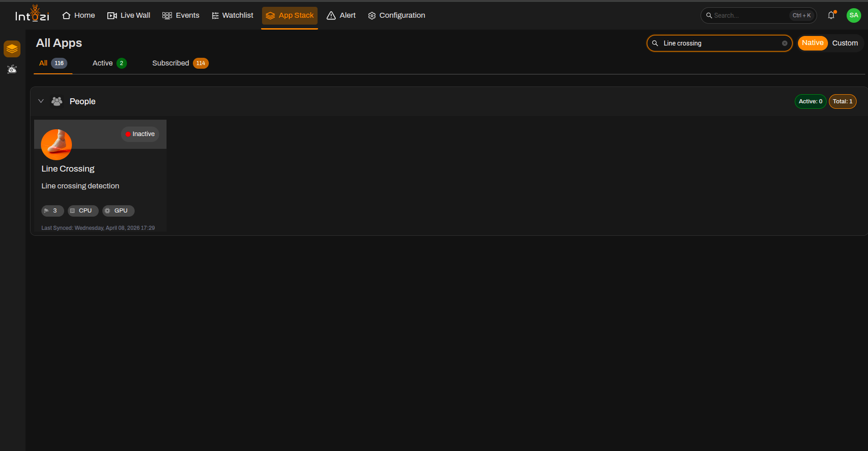Open the Subscribed apps tab
This screenshot has width=868, height=451.
tap(180, 63)
